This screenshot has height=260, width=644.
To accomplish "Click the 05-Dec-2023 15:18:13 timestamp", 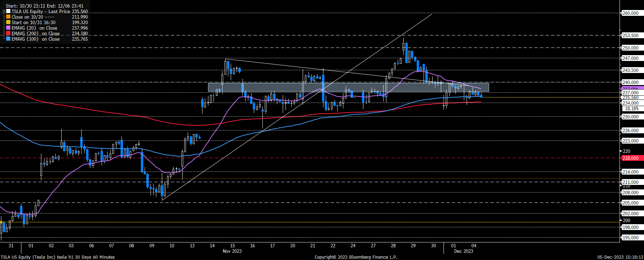I will (620, 257).
